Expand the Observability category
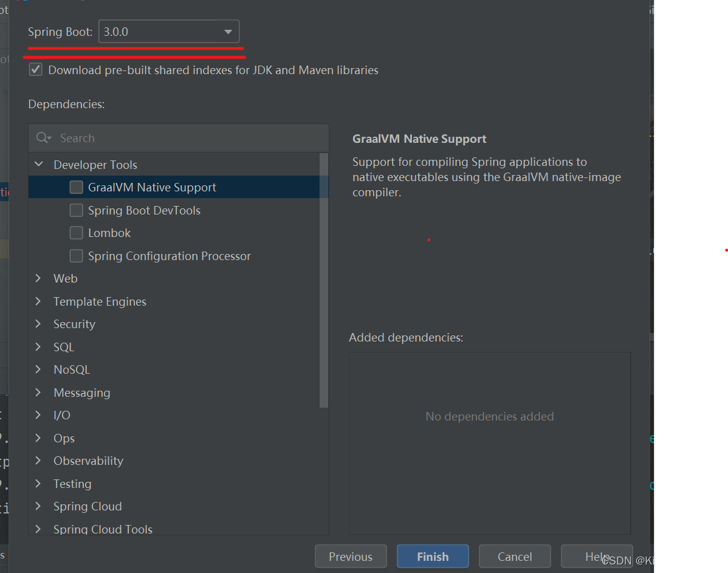Screen dimensions: 728x573 (x=38, y=460)
